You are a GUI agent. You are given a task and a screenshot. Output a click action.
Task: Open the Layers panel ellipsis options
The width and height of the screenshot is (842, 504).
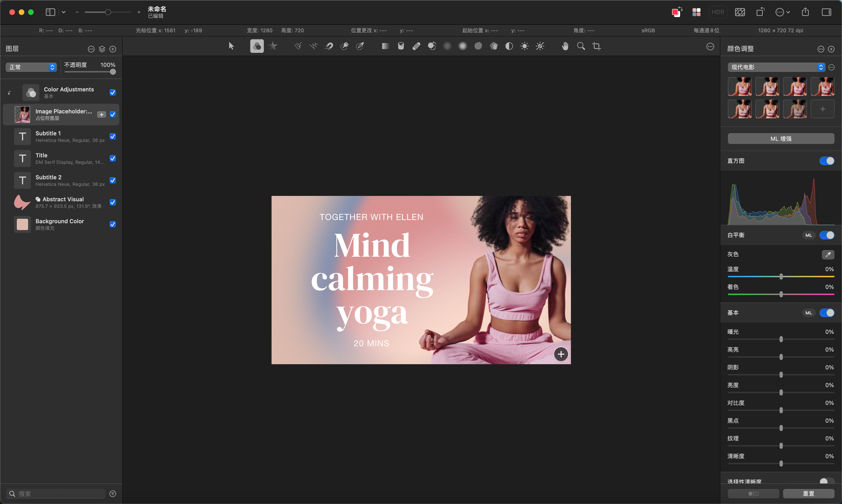pos(91,49)
